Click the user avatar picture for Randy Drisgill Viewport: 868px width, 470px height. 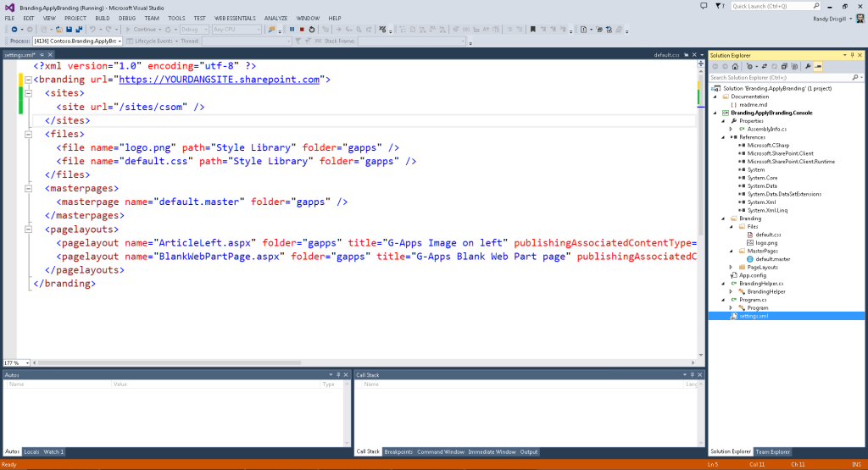coord(860,19)
